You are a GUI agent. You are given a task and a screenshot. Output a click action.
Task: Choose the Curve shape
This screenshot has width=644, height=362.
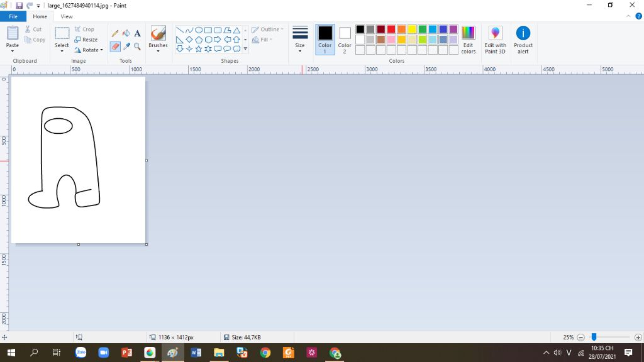click(189, 30)
